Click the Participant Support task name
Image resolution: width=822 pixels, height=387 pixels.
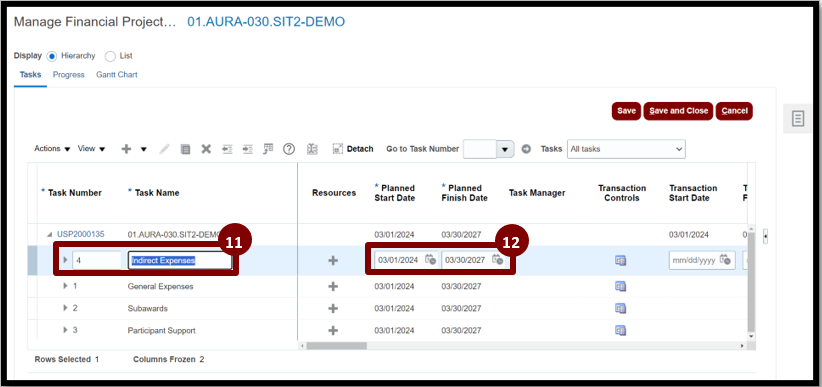click(161, 330)
